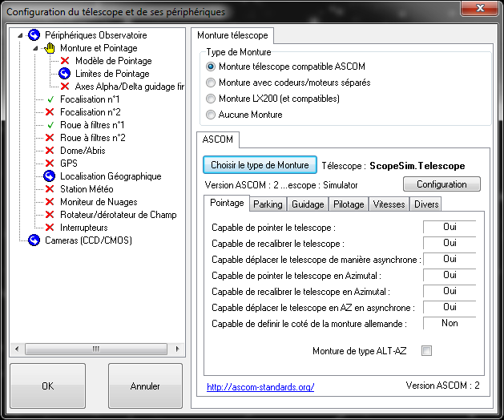The width and height of the screenshot is (504, 420).
Task: Select Station Météo tree entry
Action: pos(87,189)
